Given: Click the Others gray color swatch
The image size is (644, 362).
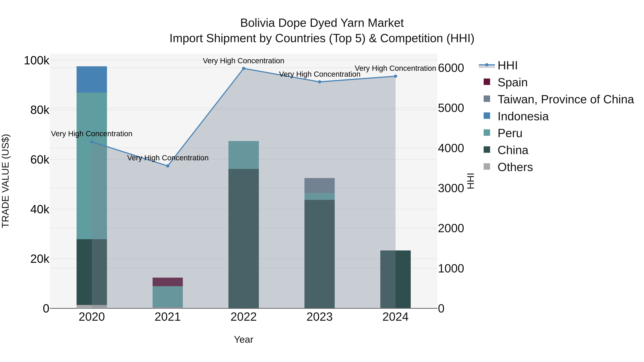Looking at the screenshot, I should (x=487, y=166).
